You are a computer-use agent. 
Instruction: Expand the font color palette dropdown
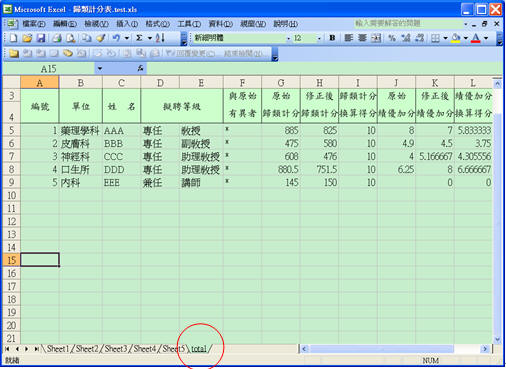click(486, 38)
